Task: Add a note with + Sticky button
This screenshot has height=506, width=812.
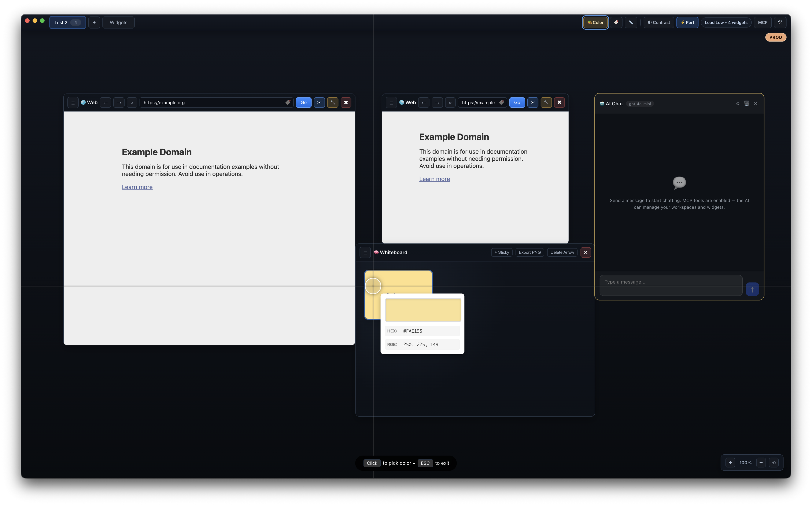Action: (501, 252)
